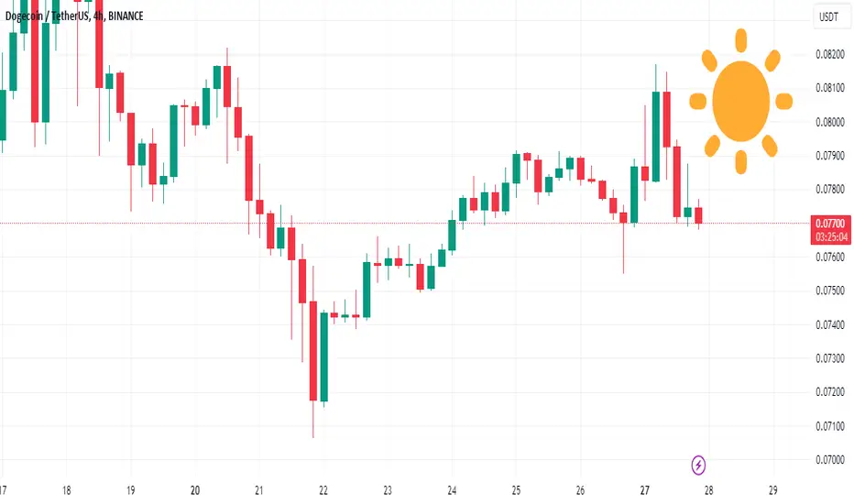Click the red 0.07700 current price label

click(x=830, y=224)
